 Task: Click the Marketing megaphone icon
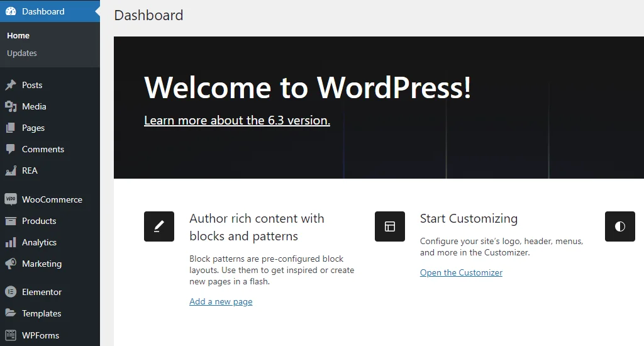point(11,264)
